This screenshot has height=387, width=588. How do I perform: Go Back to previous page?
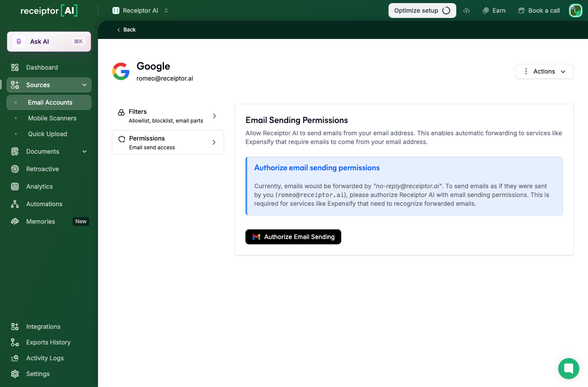126,30
